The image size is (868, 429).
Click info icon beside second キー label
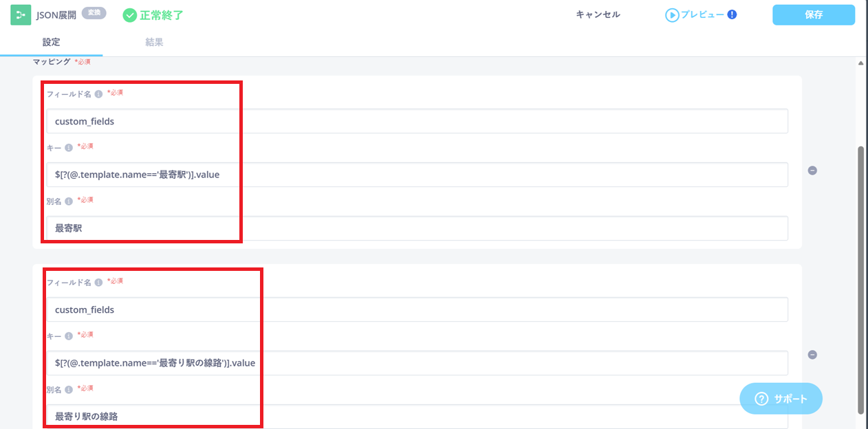69,336
